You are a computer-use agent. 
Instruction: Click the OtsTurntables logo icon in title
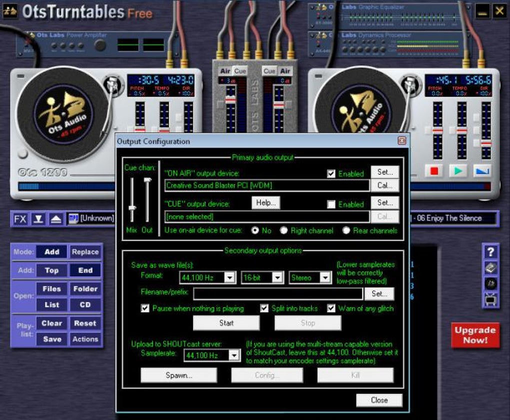click(10, 10)
